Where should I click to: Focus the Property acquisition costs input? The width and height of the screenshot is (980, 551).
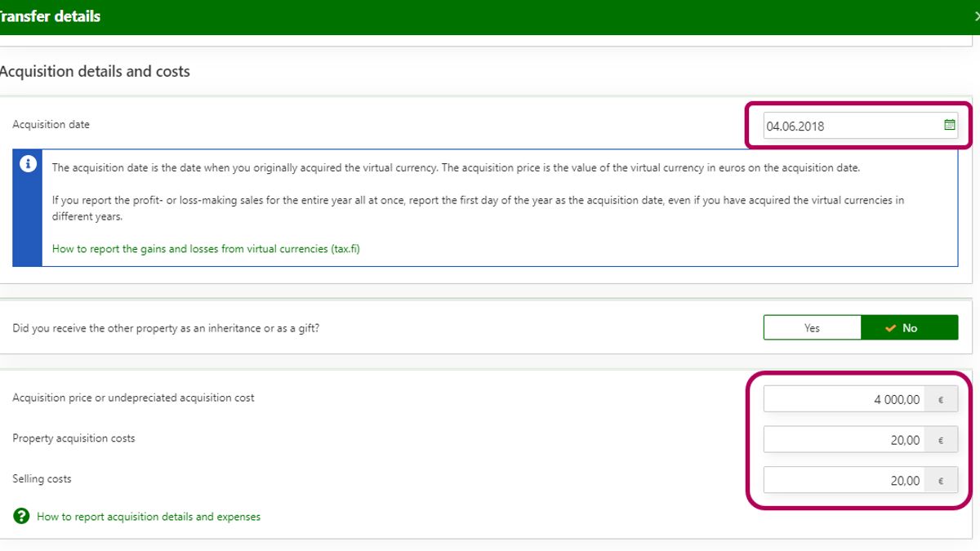[x=844, y=440]
